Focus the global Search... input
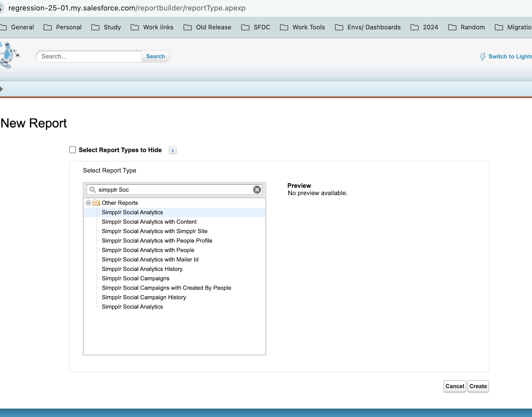 (x=89, y=57)
